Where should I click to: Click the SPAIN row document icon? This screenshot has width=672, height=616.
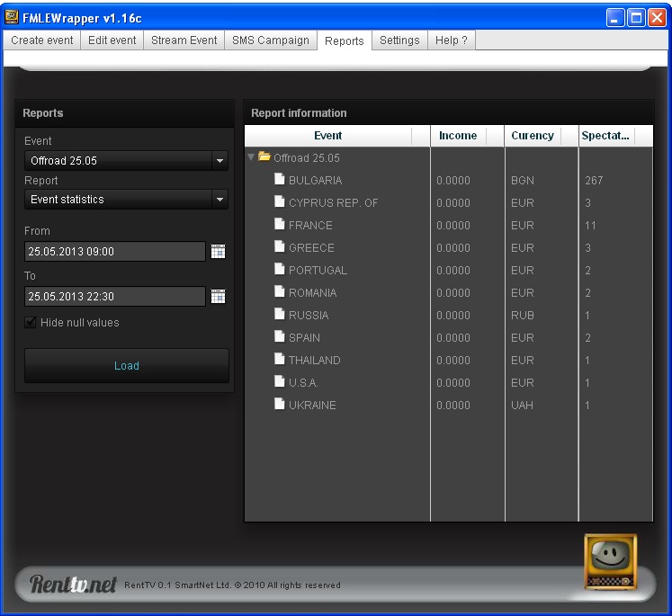280,336
